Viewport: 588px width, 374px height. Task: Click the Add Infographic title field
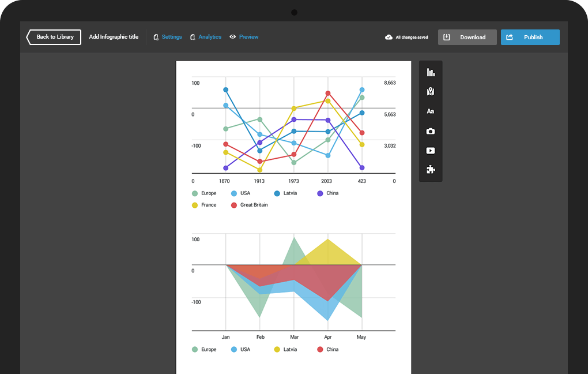point(114,36)
